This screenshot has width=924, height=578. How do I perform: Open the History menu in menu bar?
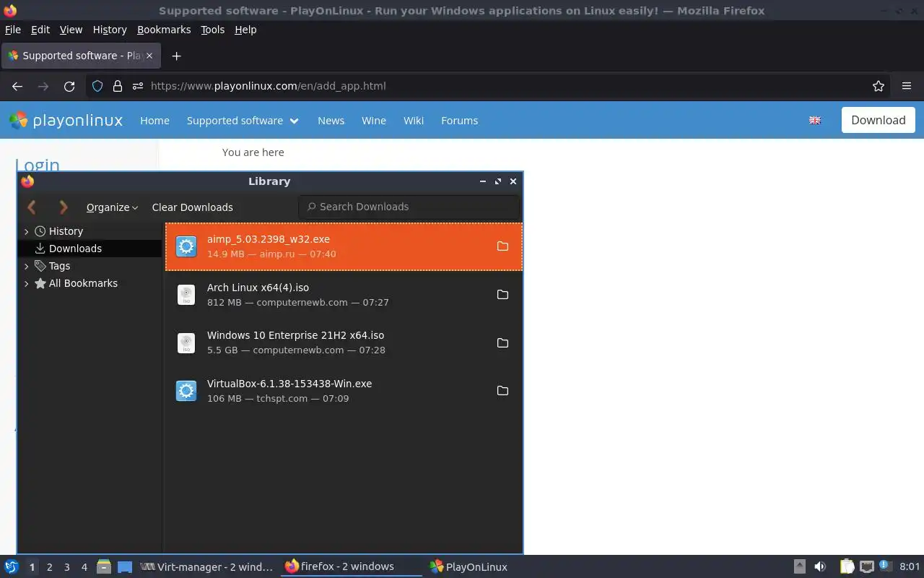[x=110, y=30]
